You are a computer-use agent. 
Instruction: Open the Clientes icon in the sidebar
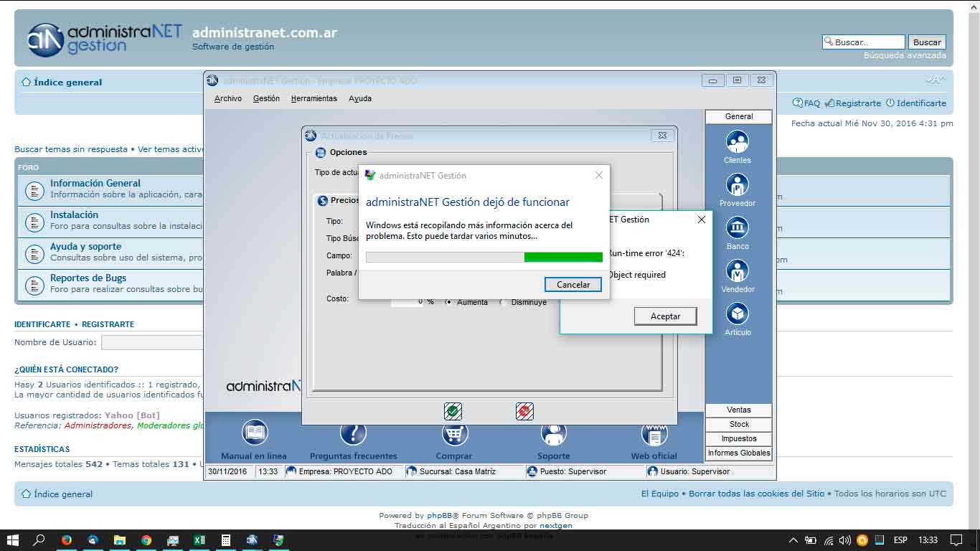[737, 141]
